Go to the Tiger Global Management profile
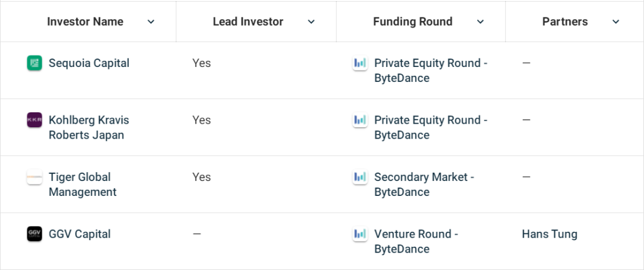 click(x=82, y=185)
